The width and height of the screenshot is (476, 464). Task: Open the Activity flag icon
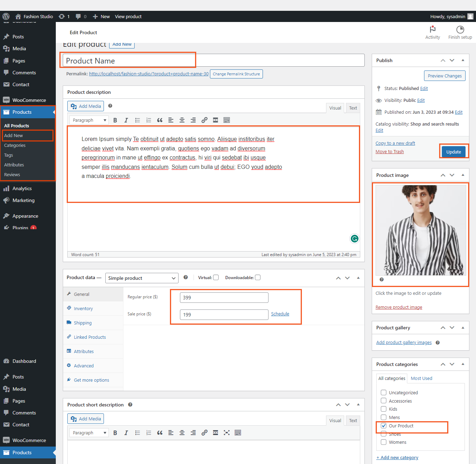(x=432, y=30)
